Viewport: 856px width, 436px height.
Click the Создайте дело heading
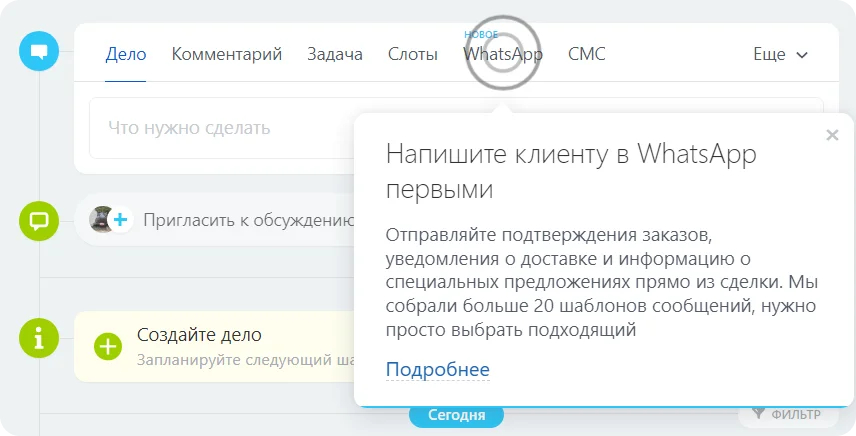199,335
